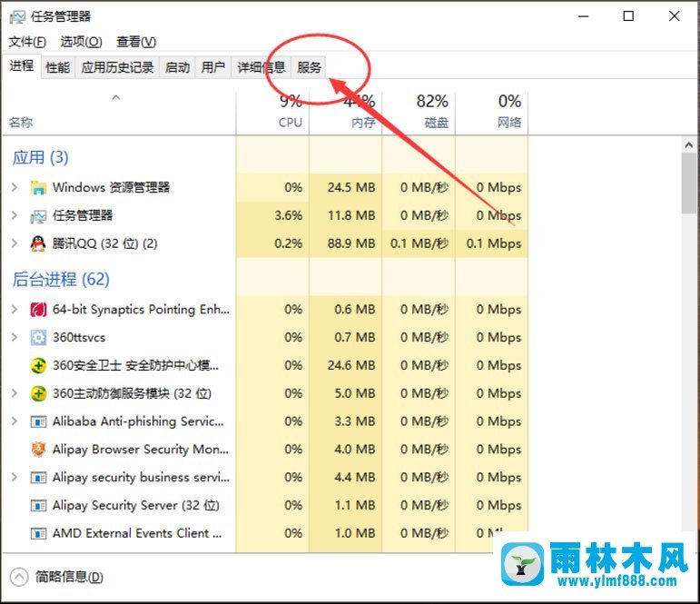700x604 pixels.
Task: Expand the 腾讯QQ (32 位) row
Action: pyautogui.click(x=15, y=243)
